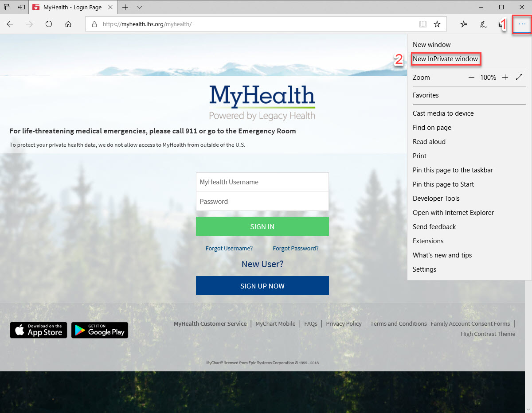Click the Password field
Image resolution: width=532 pixels, height=413 pixels.
point(262,201)
